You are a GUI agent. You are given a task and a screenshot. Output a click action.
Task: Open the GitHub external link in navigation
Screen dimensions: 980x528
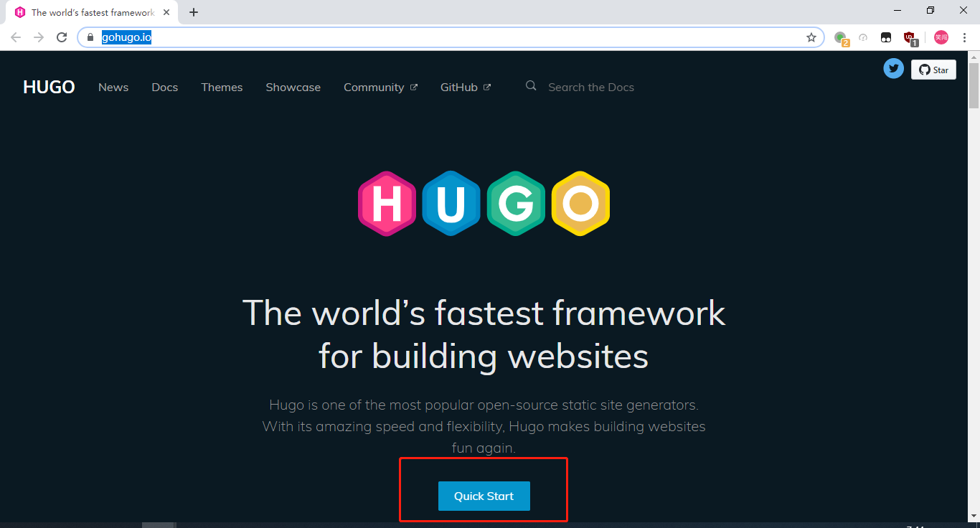466,88
